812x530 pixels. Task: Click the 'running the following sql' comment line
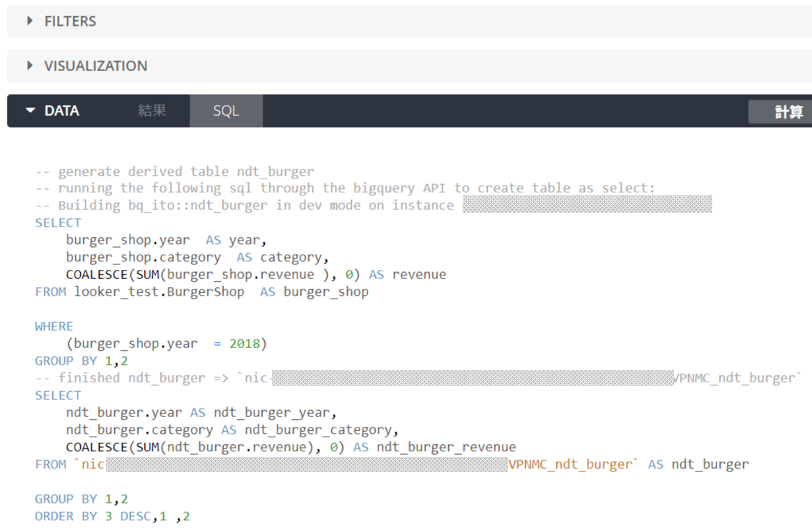click(345, 188)
